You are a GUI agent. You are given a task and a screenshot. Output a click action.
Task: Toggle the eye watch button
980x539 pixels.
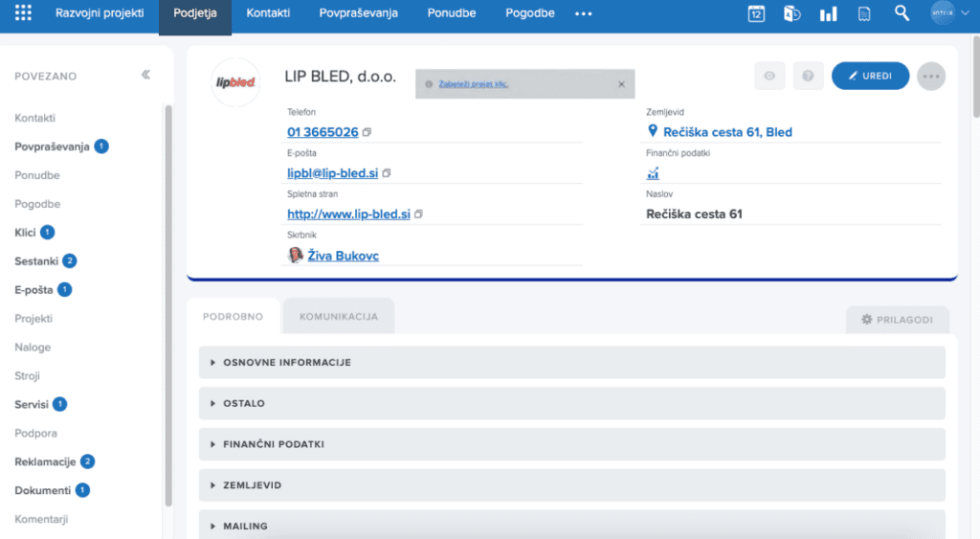tap(769, 76)
